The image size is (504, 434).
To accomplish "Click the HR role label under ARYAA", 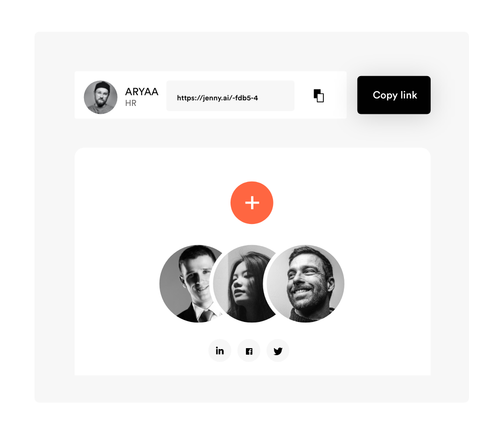I will (131, 103).
